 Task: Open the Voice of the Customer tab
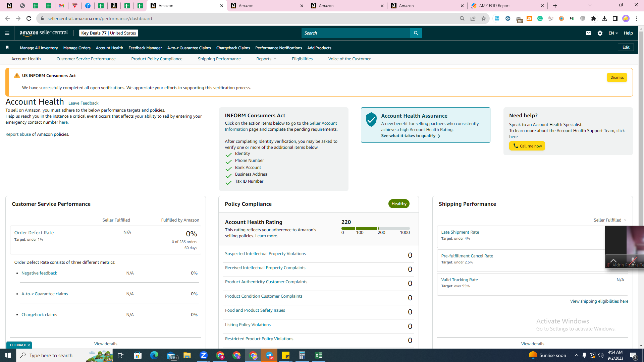(349, 59)
